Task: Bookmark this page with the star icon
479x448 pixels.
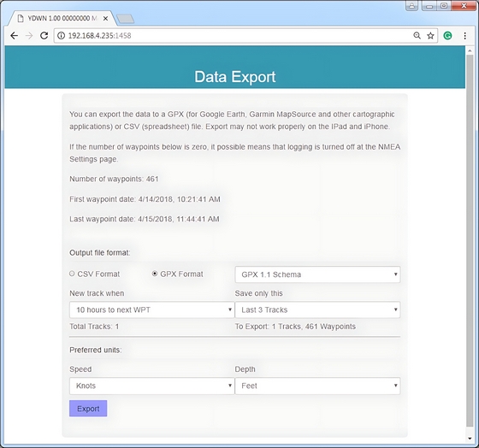Action: [430, 36]
